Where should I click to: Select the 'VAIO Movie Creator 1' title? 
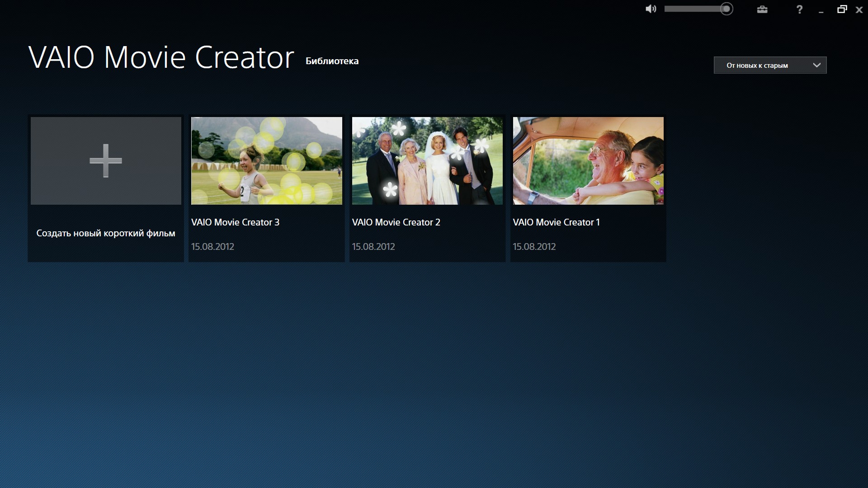click(x=556, y=222)
